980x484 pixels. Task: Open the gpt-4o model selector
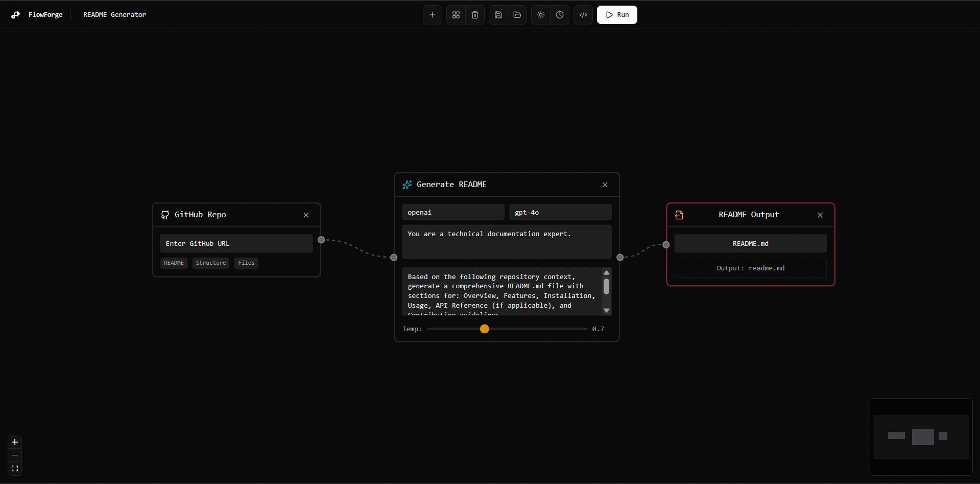pyautogui.click(x=560, y=212)
